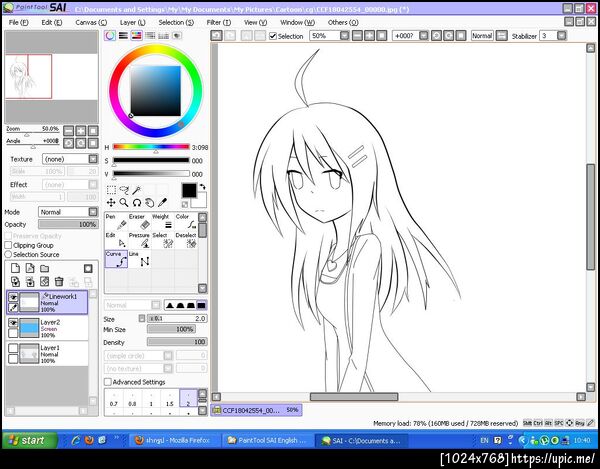Hide Layer2 using its eye icon
The width and height of the screenshot is (600, 469).
click(13, 323)
